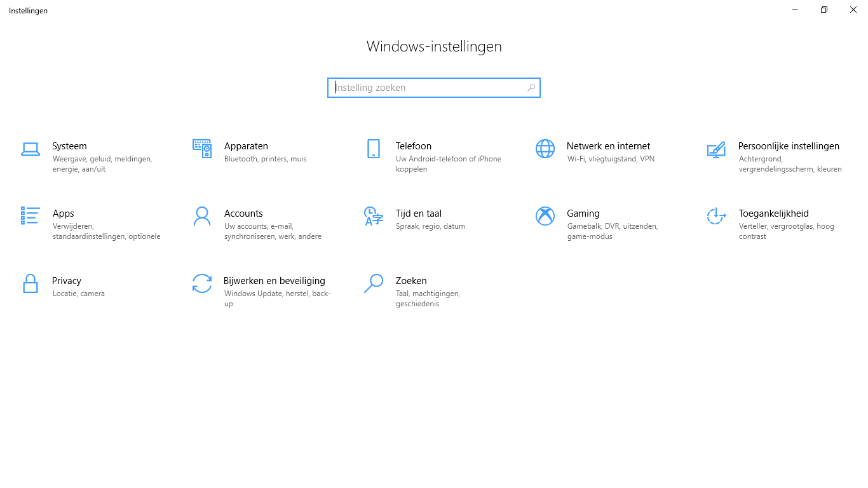Open the Gaming Xbox icon

pos(545,216)
